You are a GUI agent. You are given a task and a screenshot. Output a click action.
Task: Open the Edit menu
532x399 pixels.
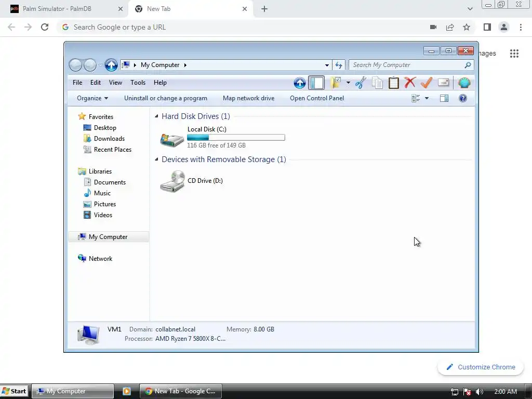[x=96, y=83]
